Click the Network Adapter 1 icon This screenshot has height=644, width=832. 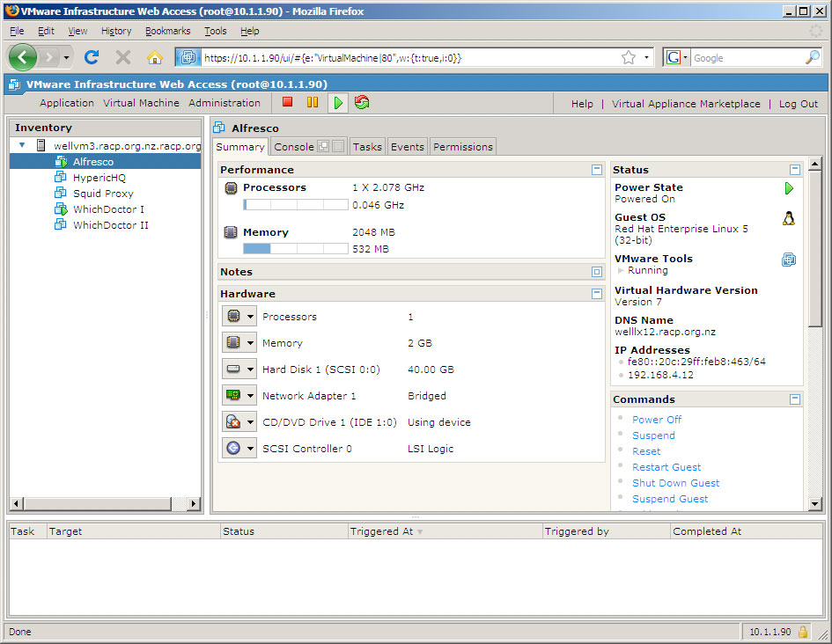233,395
